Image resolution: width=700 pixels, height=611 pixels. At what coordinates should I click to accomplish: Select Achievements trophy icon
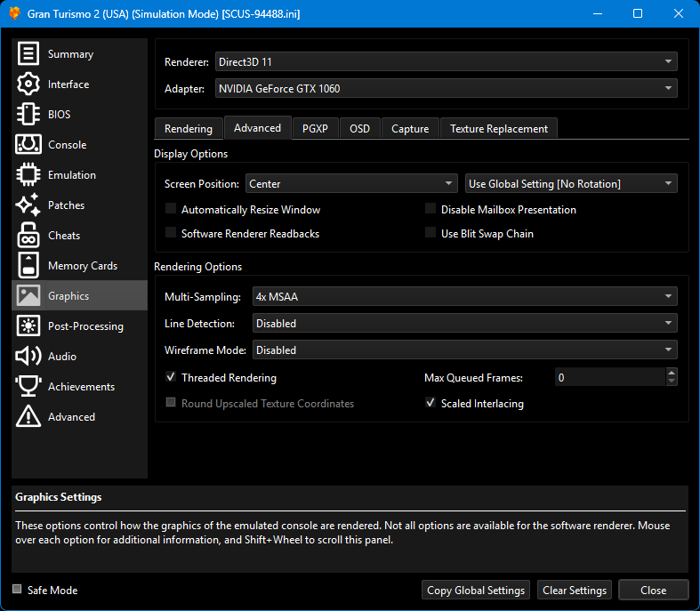tap(28, 387)
